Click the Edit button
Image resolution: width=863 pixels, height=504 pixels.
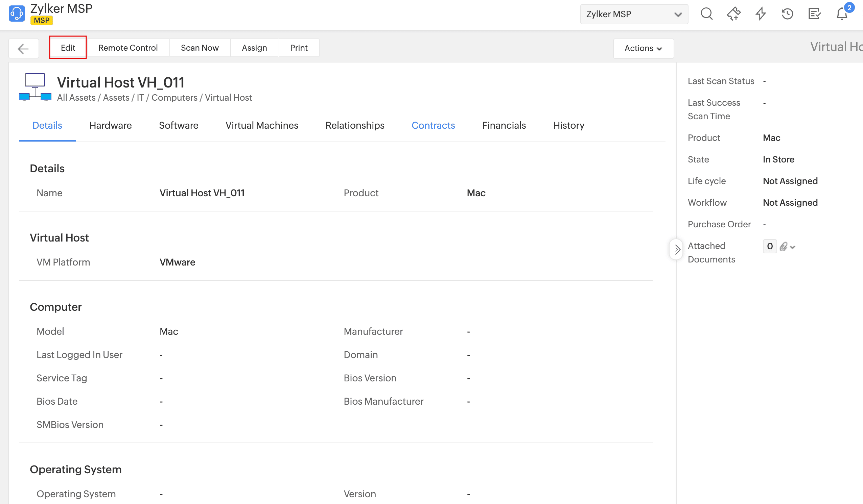tap(68, 48)
